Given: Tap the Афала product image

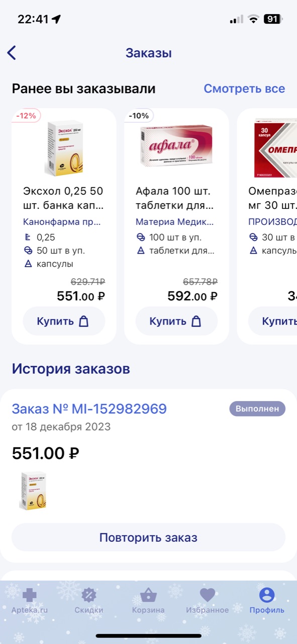Looking at the screenshot, I should tap(176, 145).
